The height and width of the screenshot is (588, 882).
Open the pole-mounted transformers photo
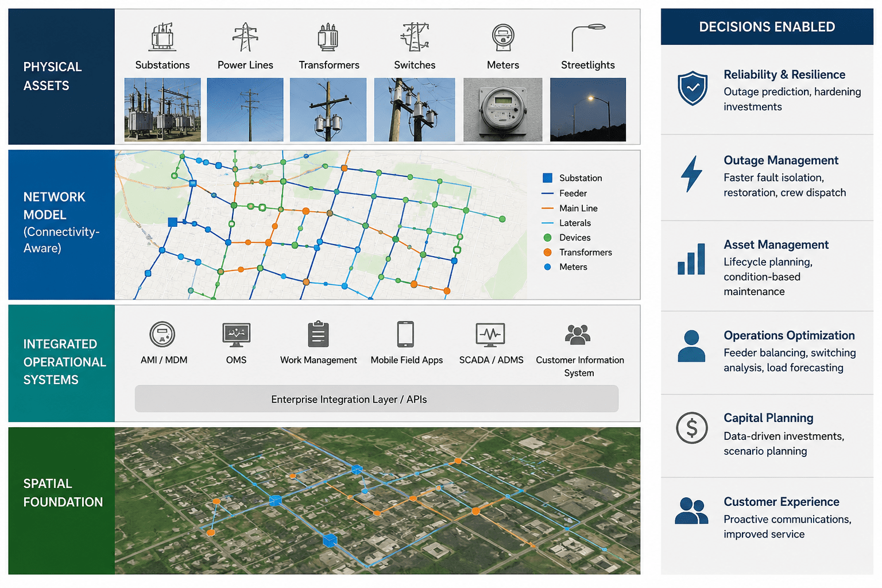tap(328, 110)
